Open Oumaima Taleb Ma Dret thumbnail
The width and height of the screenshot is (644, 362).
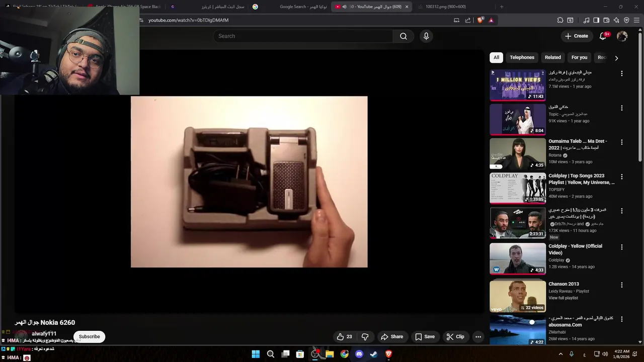[x=518, y=154]
